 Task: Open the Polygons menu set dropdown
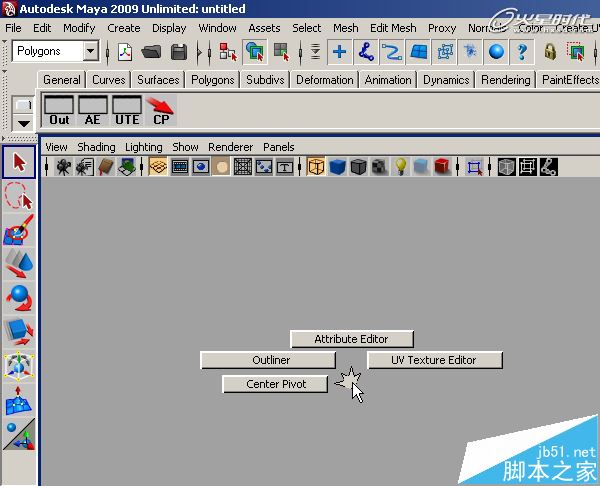click(91, 51)
